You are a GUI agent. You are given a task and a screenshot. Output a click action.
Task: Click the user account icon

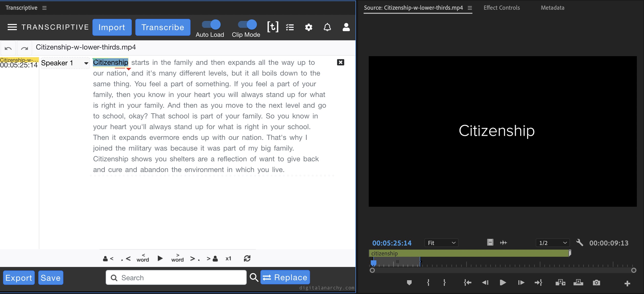click(346, 28)
